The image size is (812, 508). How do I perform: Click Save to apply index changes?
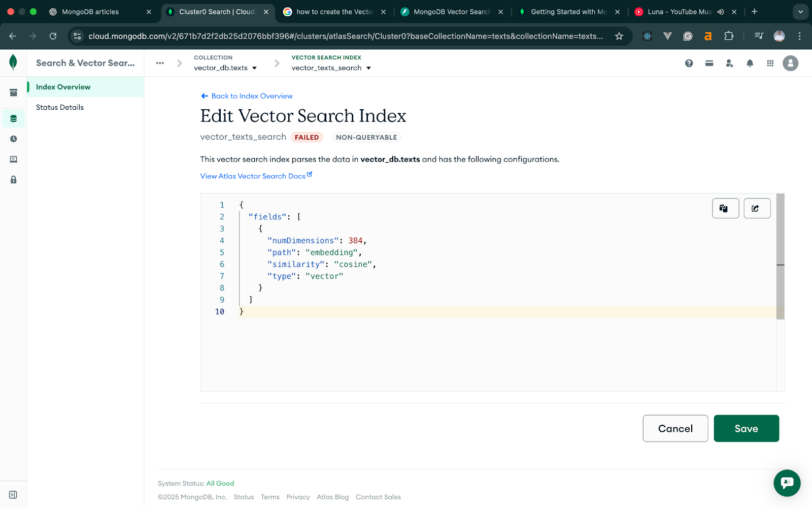click(x=746, y=428)
